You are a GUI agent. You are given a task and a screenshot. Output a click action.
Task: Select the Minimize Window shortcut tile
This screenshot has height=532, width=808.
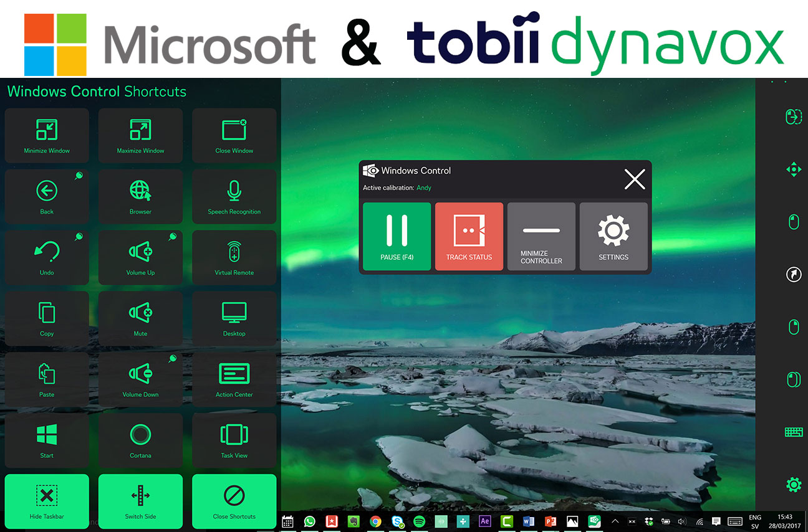(x=47, y=136)
